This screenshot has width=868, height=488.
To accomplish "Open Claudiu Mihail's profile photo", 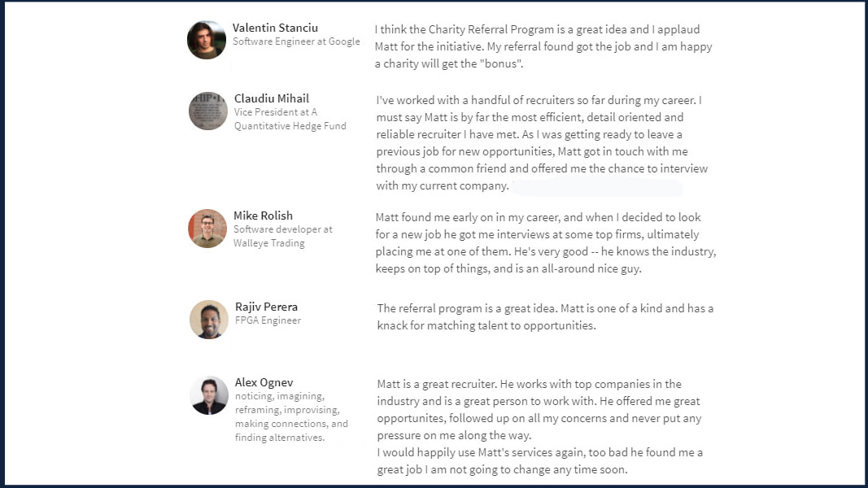I will [x=208, y=111].
